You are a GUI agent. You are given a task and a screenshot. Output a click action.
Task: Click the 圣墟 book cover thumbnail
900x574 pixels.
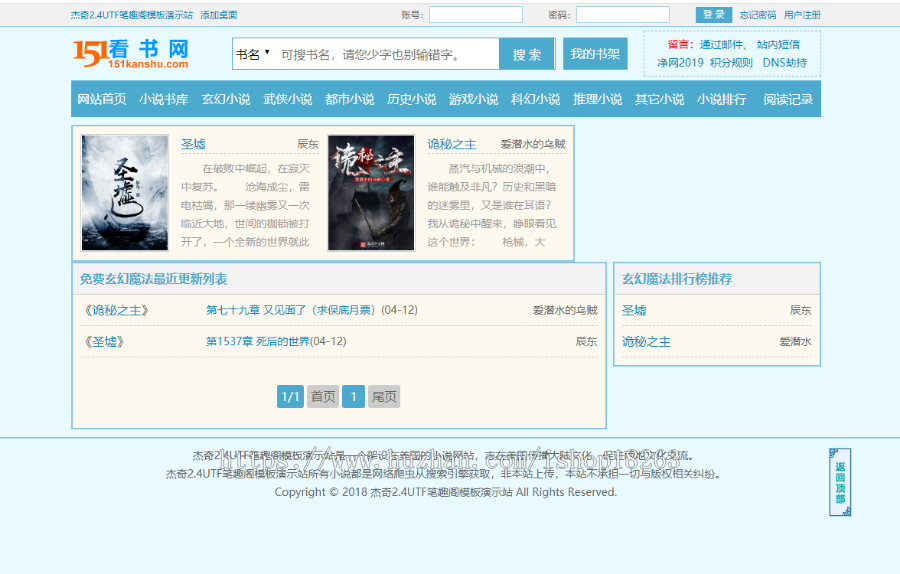(125, 193)
